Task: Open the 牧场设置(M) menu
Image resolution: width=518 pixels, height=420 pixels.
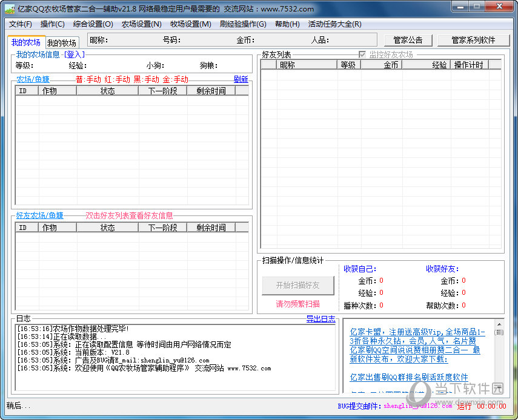Action: [x=190, y=24]
